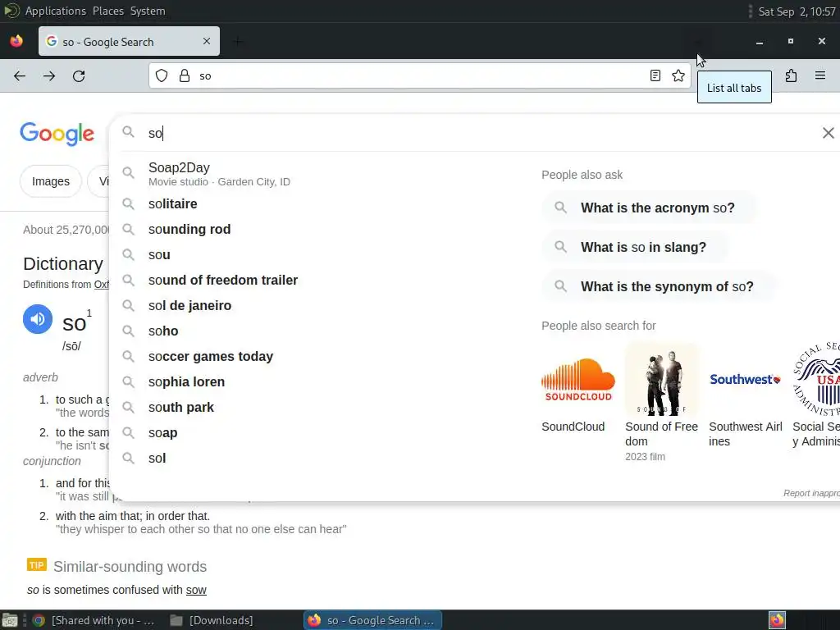Follow the 'sow' link under similar-sounding words

pos(196,590)
